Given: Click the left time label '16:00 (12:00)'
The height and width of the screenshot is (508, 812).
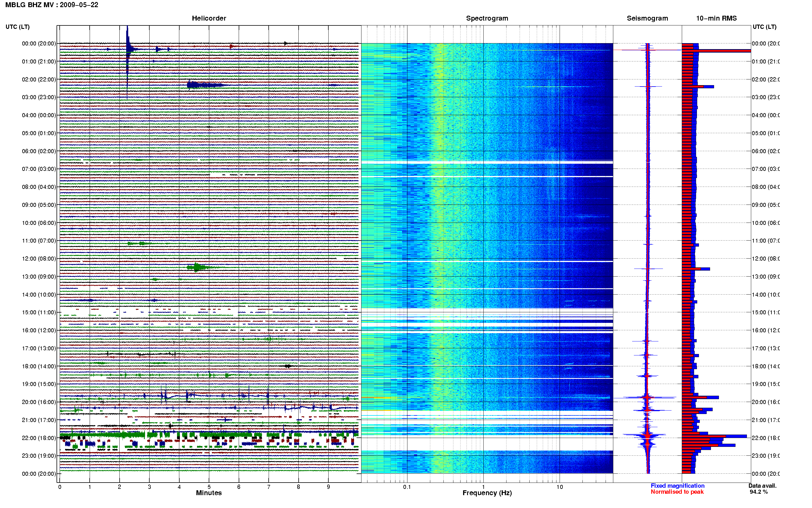Looking at the screenshot, I should tap(39, 330).
